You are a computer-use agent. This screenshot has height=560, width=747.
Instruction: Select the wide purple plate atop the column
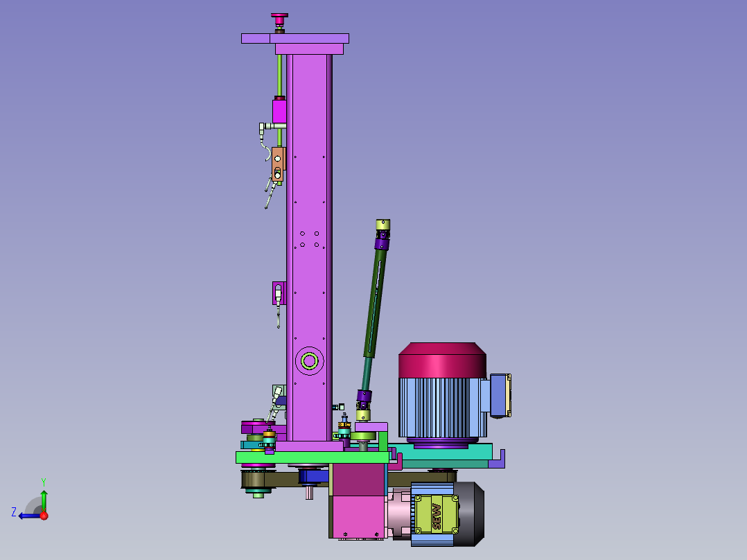295,39
